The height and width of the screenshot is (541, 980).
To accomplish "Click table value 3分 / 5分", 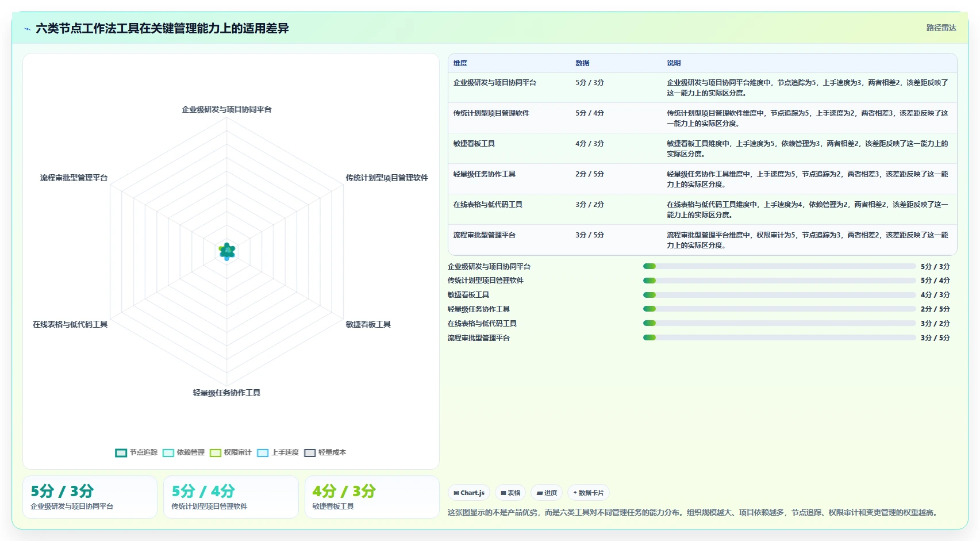I will click(x=590, y=235).
